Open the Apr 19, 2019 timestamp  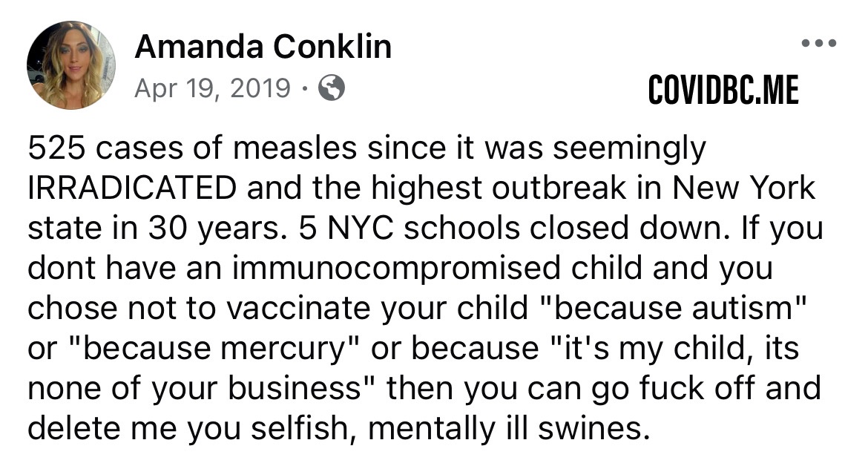click(212, 89)
